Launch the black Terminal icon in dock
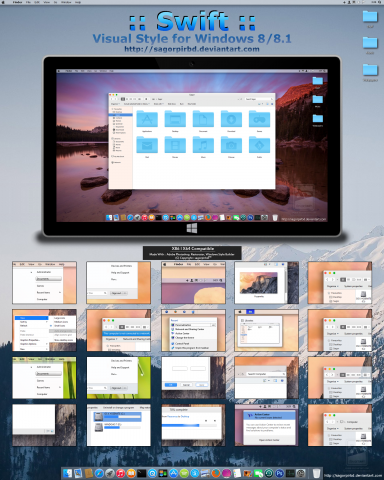Viewport: 384px width, 480px height. tap(142, 473)
